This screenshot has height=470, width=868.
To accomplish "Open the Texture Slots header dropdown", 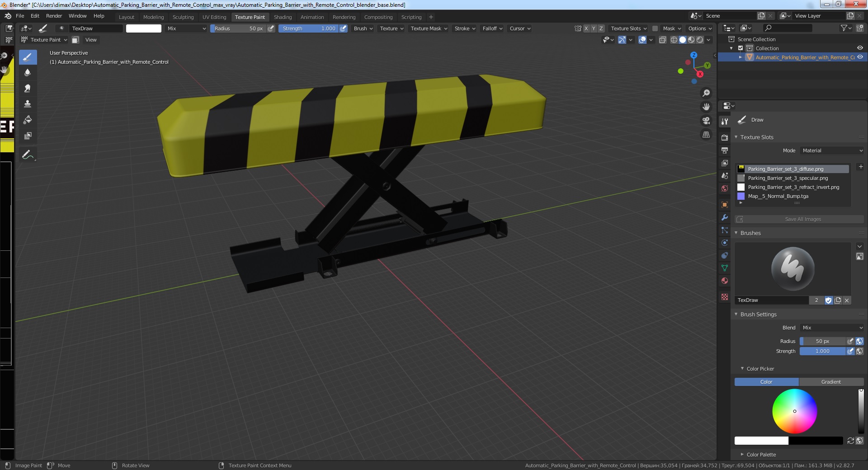I will tap(629, 28).
